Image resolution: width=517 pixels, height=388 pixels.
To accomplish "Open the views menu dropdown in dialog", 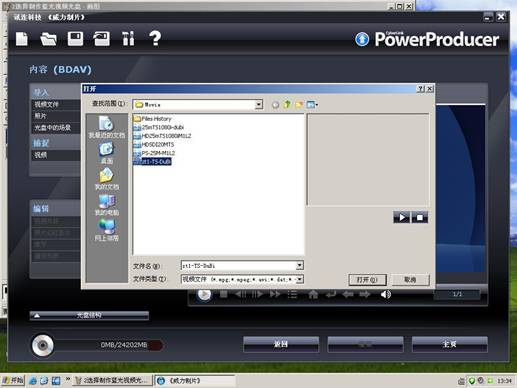I will pos(312,105).
